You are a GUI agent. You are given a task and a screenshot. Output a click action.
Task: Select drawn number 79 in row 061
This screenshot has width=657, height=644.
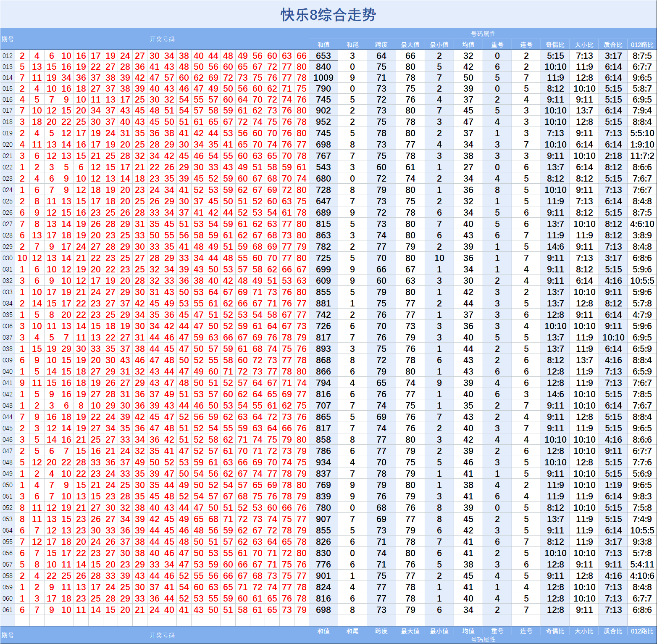coord(302,610)
